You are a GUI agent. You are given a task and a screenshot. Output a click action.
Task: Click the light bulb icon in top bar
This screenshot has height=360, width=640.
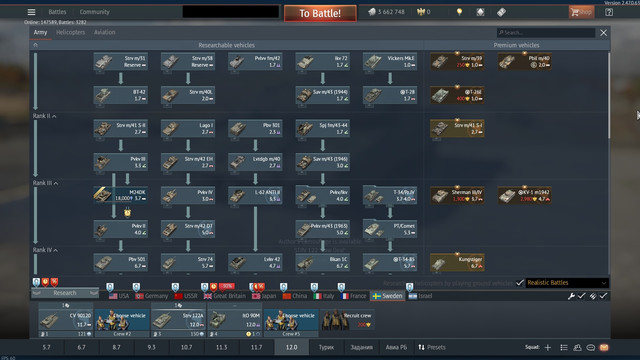pos(459,12)
